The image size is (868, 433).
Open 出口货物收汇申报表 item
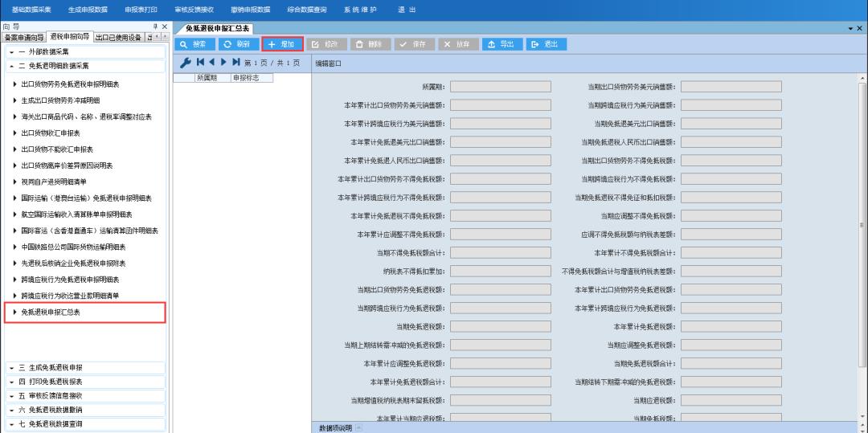(x=51, y=133)
